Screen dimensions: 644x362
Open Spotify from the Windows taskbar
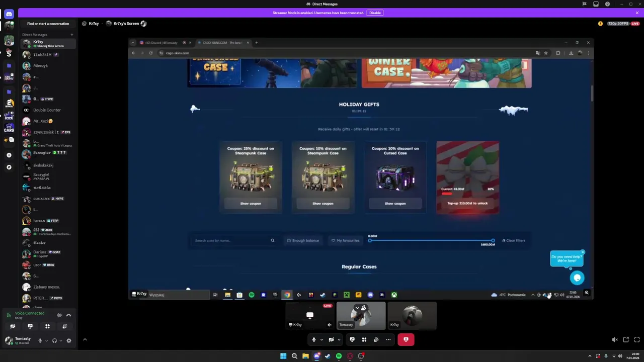(x=339, y=356)
